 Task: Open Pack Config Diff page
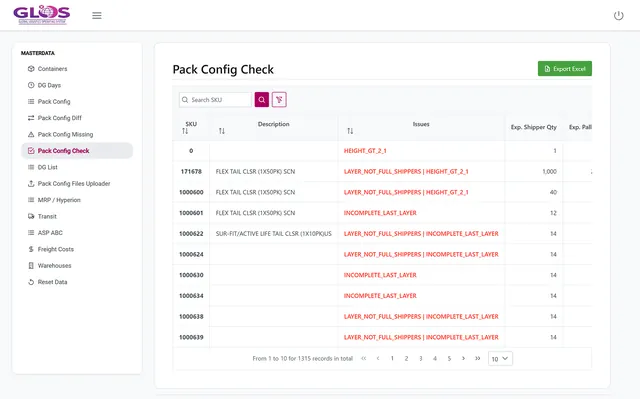click(x=60, y=118)
